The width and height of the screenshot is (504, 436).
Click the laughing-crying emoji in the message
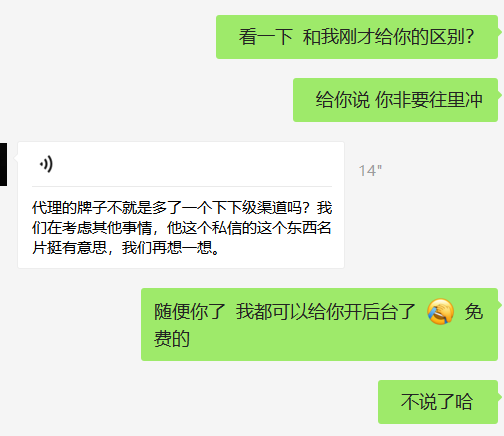click(440, 312)
